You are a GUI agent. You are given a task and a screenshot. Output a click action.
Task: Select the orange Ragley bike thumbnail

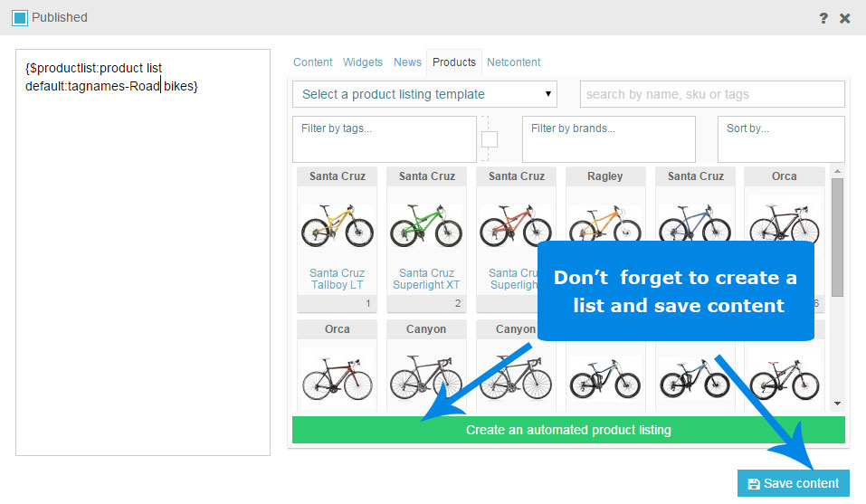pos(604,223)
